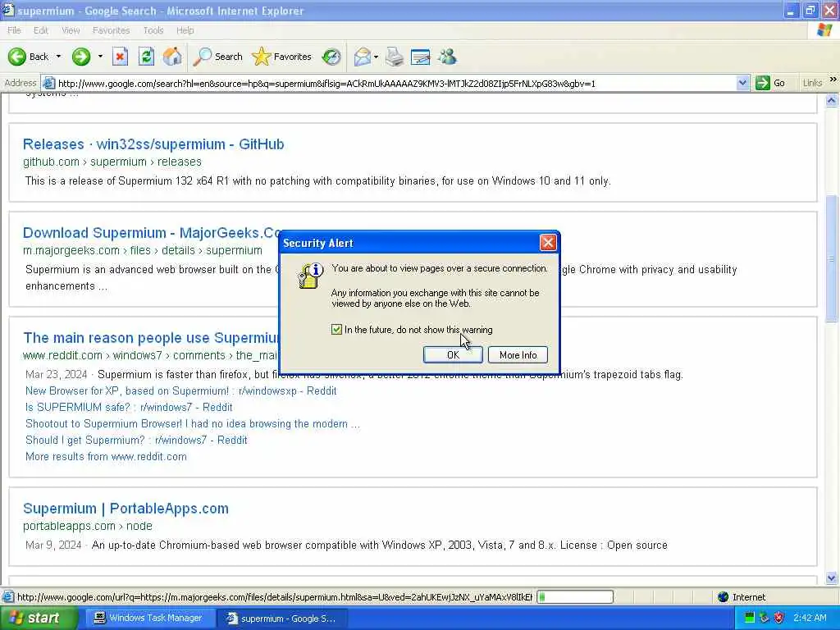Click the middle system tray icon
This screenshot has height=630, width=840.
[765, 618]
